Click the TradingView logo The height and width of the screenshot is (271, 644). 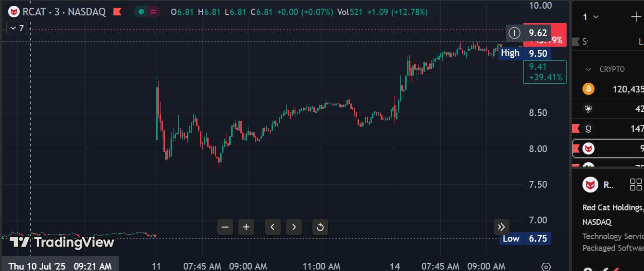click(62, 242)
